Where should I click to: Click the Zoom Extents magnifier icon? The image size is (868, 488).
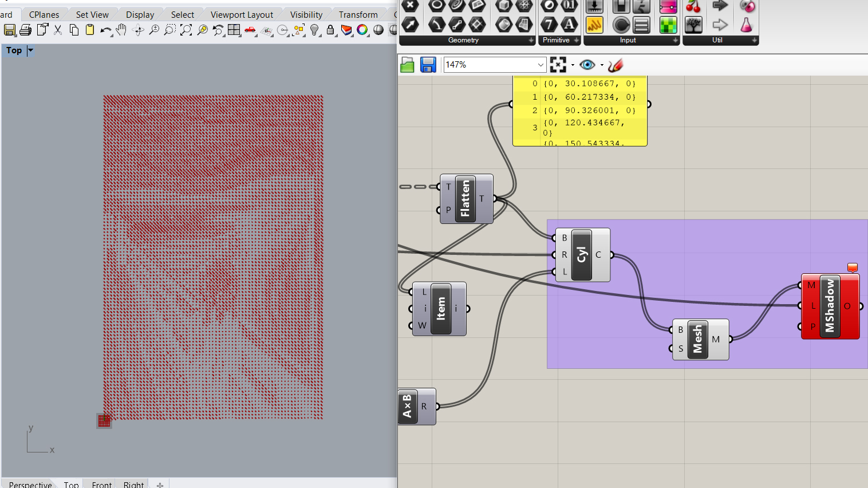point(186,30)
